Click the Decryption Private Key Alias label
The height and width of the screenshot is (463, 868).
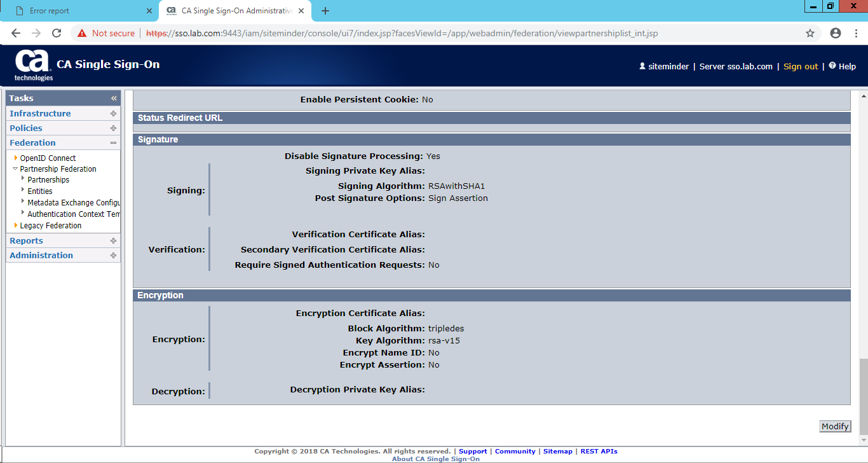click(358, 390)
